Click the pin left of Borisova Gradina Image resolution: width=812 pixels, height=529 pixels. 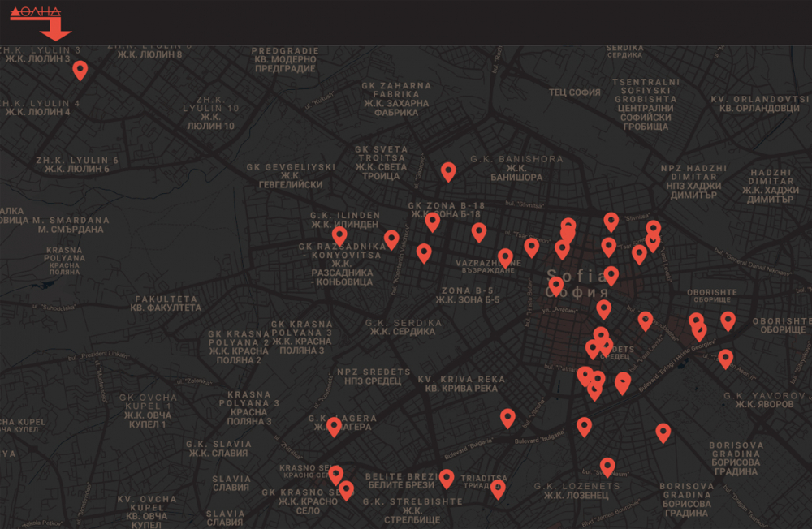[x=663, y=433]
